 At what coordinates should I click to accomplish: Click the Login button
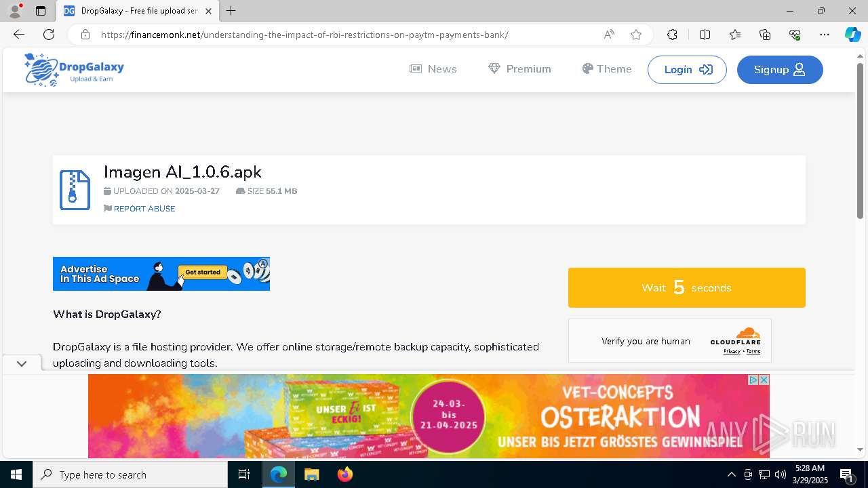coord(687,70)
